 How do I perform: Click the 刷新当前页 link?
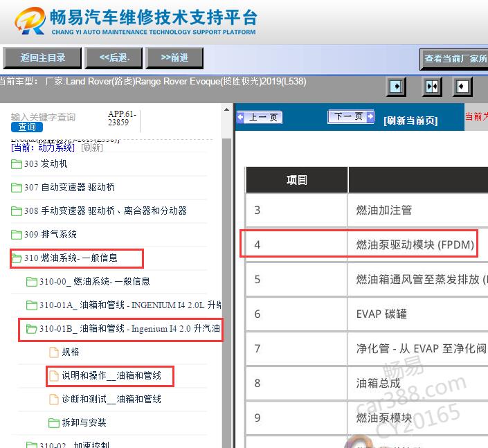pyautogui.click(x=410, y=120)
